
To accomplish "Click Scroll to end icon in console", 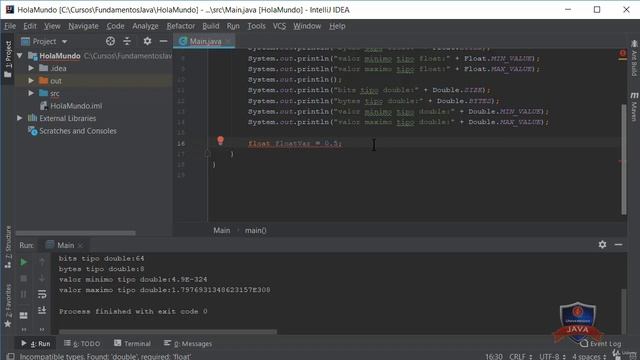I will point(42,311).
